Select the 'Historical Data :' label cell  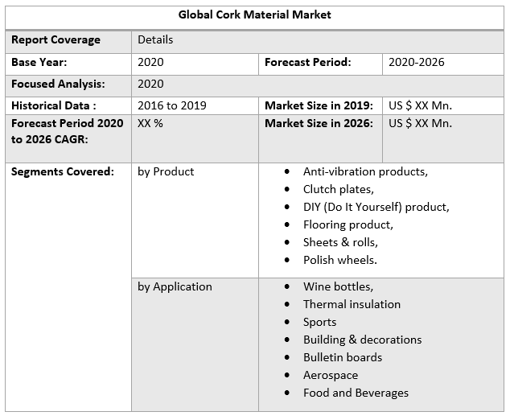[54, 105]
